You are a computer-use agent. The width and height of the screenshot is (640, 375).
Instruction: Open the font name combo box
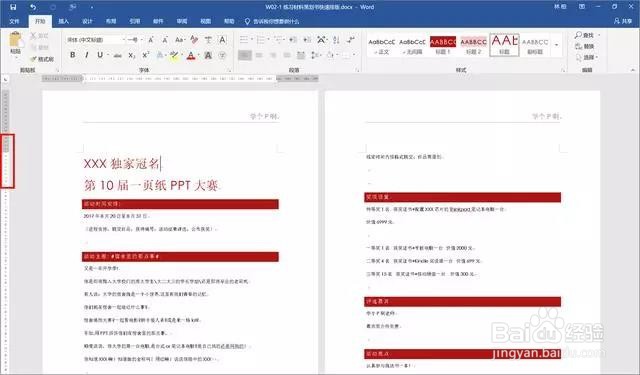click(95, 40)
